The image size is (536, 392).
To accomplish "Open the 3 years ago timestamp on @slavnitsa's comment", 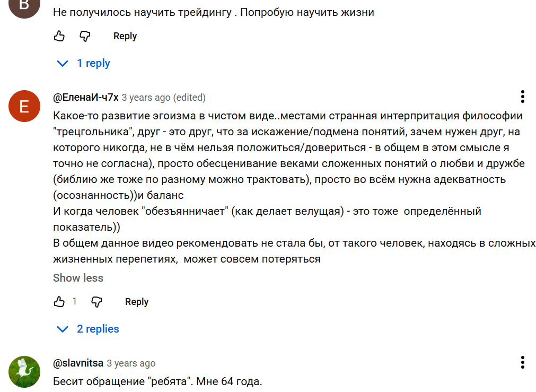I will click(130, 363).
